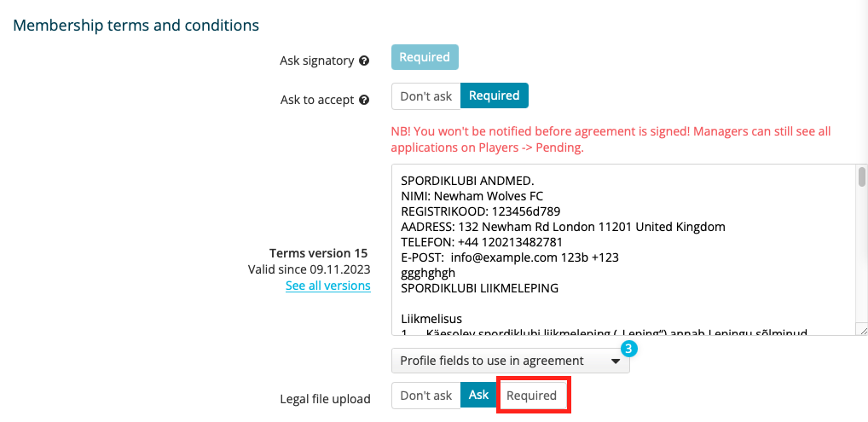Open Profile fields to use in agreement dropdown

(511, 361)
